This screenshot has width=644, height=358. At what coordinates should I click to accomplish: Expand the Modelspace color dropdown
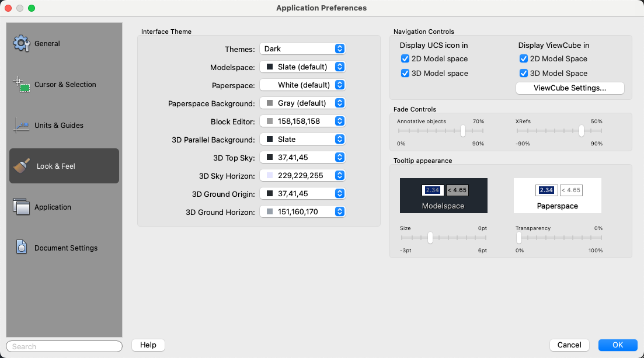pos(302,67)
